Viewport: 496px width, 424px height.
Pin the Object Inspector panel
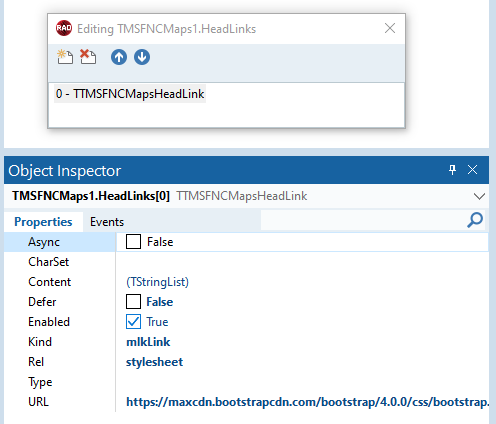452,170
